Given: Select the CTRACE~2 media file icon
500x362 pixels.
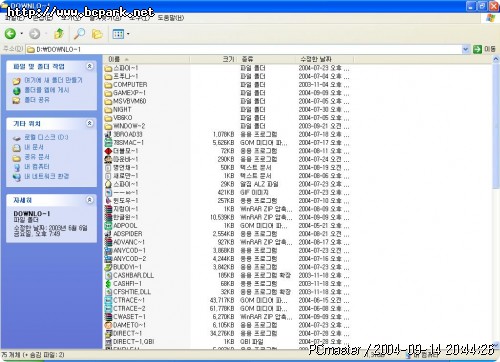Looking at the screenshot, I should [108, 309].
